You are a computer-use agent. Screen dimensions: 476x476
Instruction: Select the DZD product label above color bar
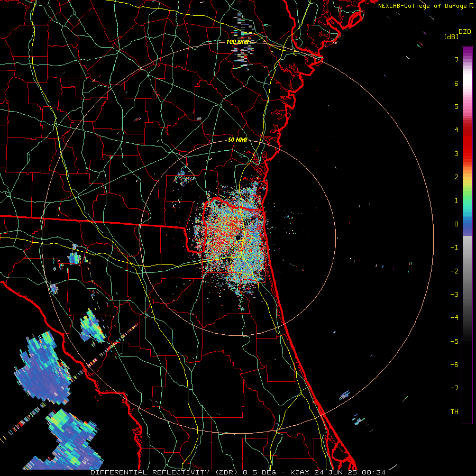click(x=465, y=32)
